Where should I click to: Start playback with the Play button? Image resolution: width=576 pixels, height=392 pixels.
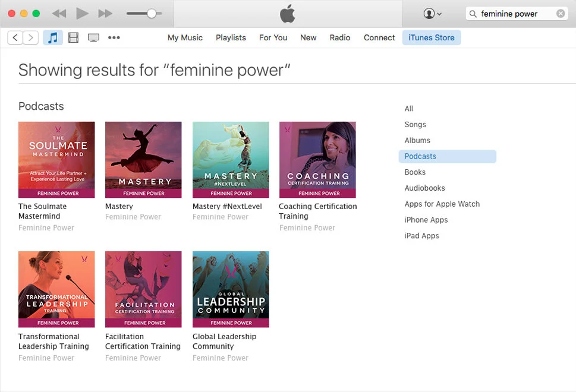pyautogui.click(x=82, y=14)
